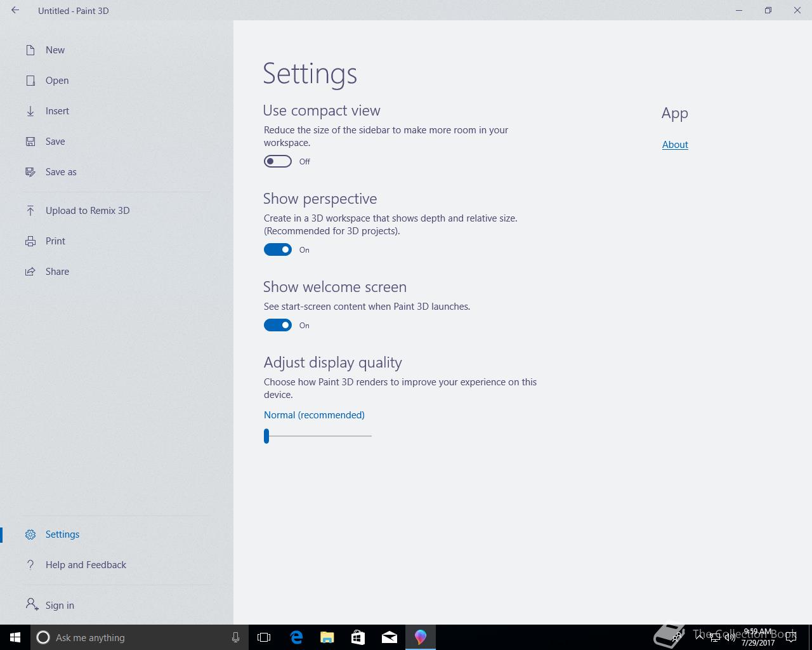Open the About link under App
812x650 pixels.
(x=675, y=145)
